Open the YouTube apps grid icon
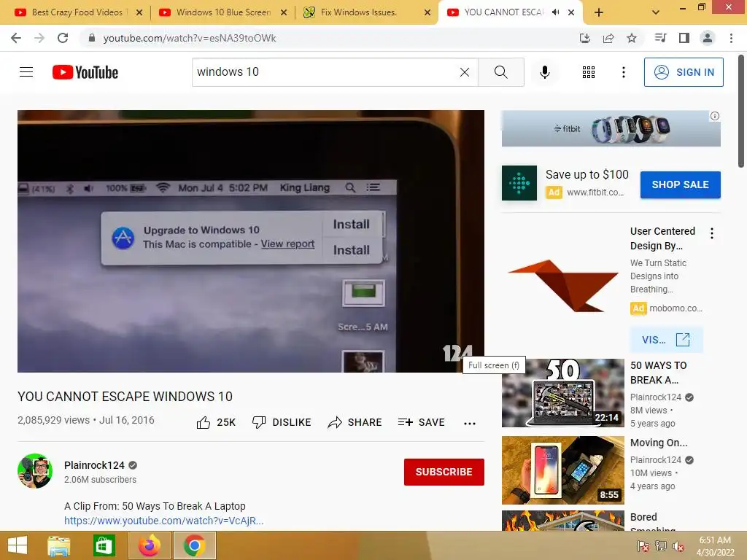Image resolution: width=747 pixels, height=560 pixels. 589,72
